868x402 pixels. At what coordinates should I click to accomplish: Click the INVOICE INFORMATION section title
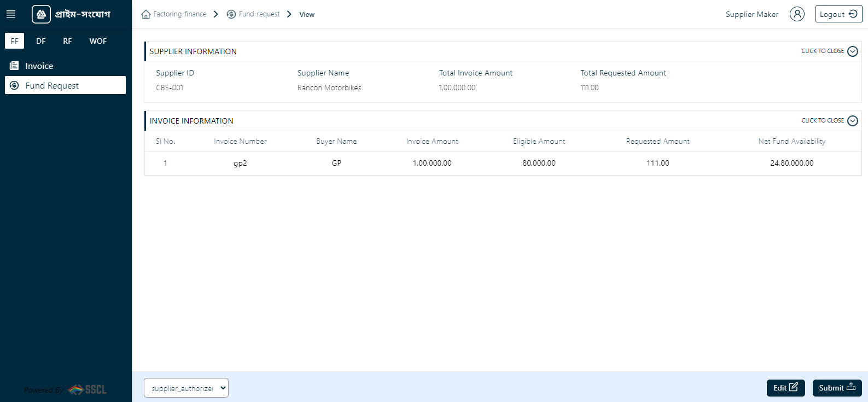pyautogui.click(x=191, y=121)
